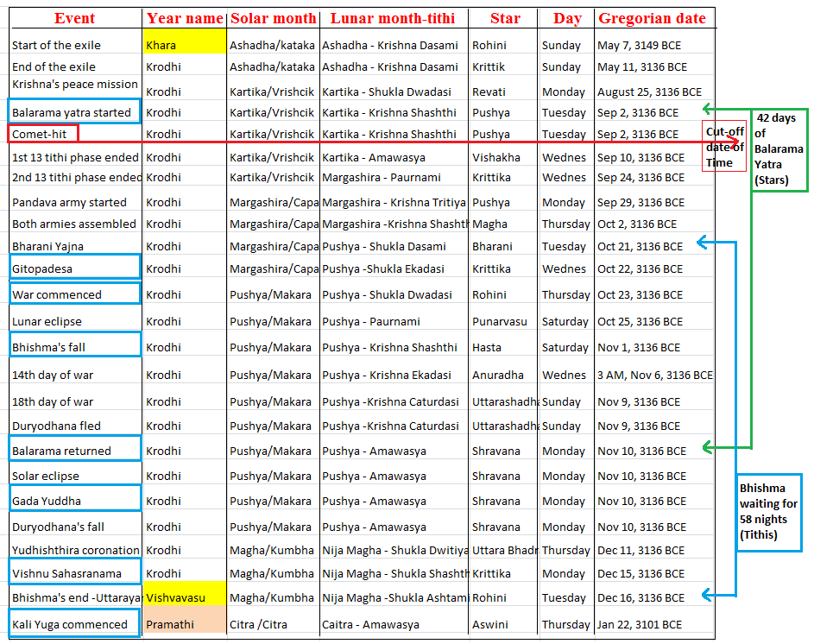Screen dimensions: 814x644
Task: Select '1st 13 tithi phase ended' cell
Action: click(75, 157)
